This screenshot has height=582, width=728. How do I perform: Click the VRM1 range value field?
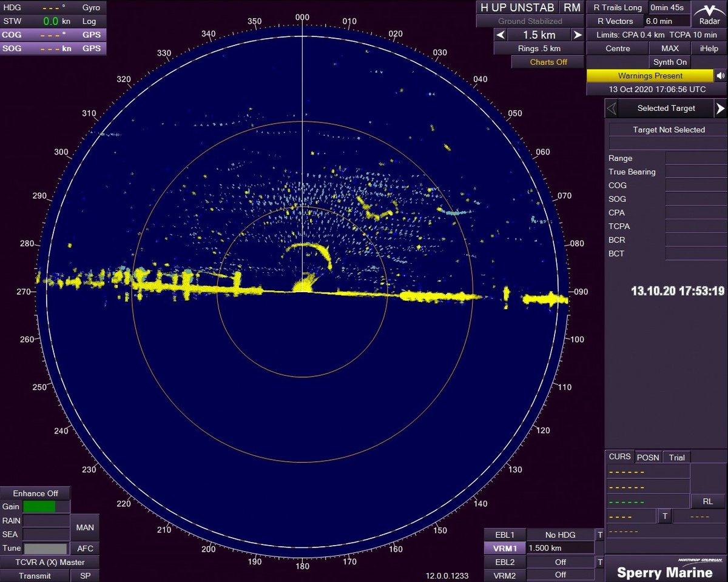(560, 548)
